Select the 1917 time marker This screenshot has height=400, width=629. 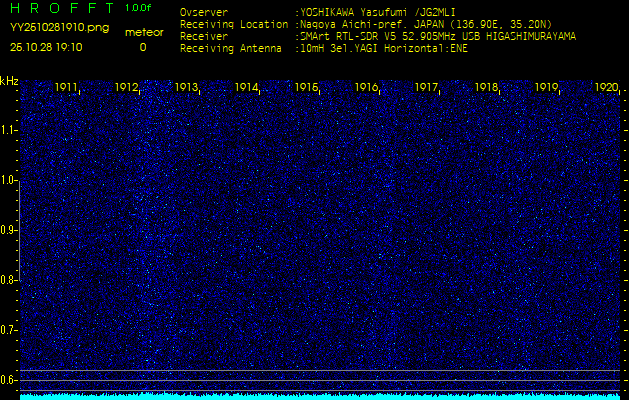(427, 88)
